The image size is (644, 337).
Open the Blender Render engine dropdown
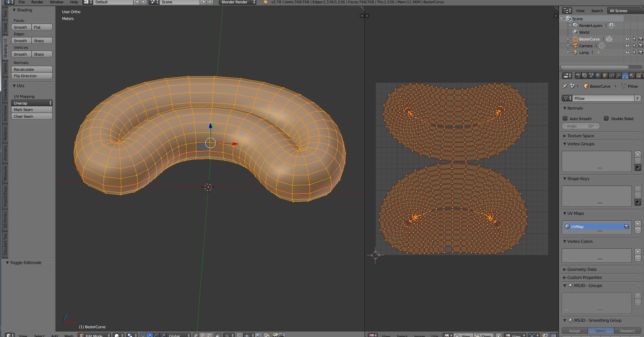tap(237, 2)
